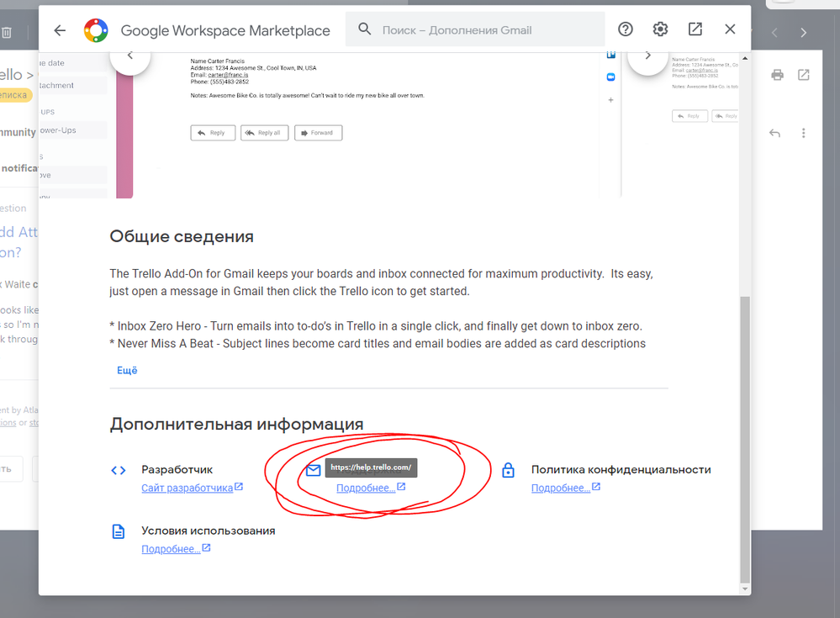Focus the Gmail add-ons search field
This screenshot has width=840, height=618.
tap(475, 30)
